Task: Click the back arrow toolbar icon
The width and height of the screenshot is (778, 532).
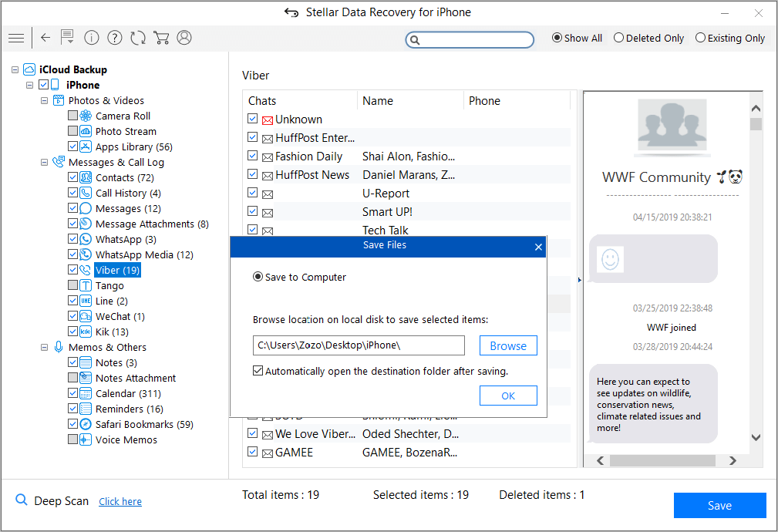Action: [x=45, y=38]
